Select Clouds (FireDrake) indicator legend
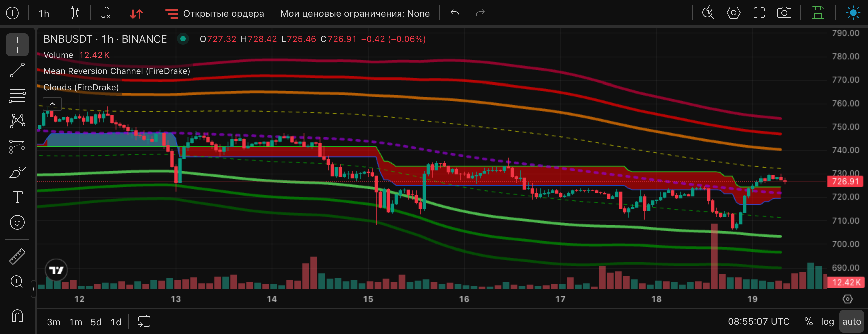The image size is (868, 334). pyautogui.click(x=81, y=87)
